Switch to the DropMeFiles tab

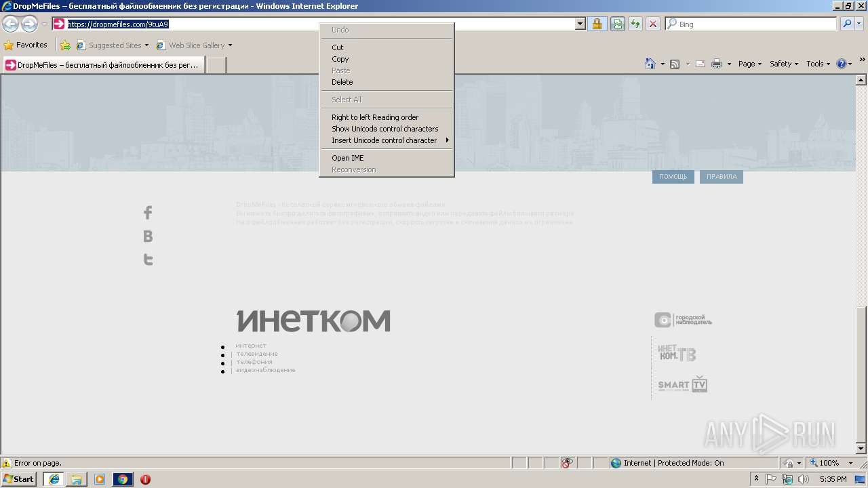(x=104, y=65)
